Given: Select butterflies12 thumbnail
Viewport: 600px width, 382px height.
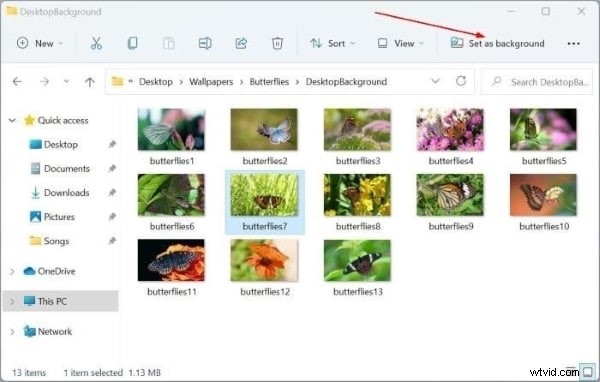Looking at the screenshot, I should (264, 260).
